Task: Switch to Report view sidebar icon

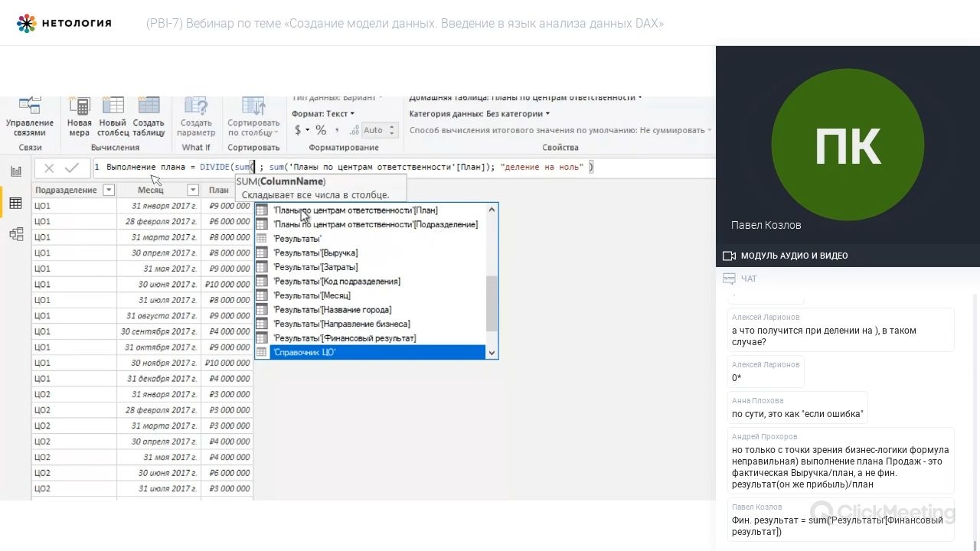Action: tap(15, 171)
